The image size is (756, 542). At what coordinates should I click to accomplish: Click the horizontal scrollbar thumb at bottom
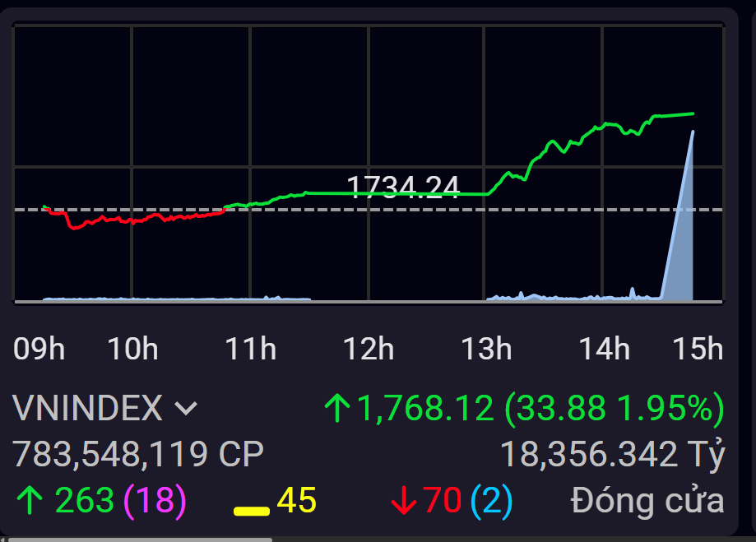(141, 540)
